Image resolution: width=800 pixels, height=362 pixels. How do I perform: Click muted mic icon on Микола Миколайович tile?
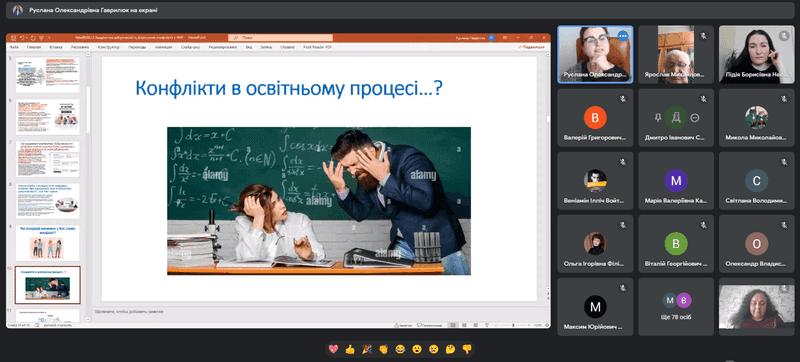tap(784, 99)
